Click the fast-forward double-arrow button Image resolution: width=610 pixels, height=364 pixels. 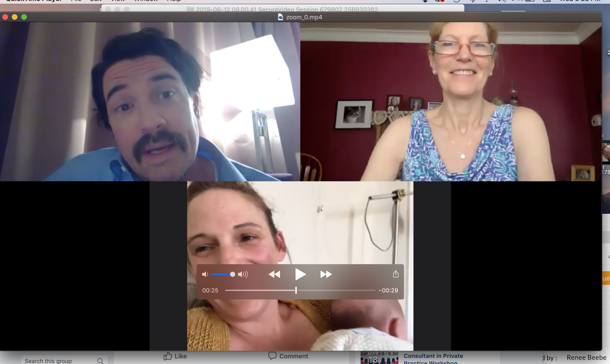pos(326,274)
